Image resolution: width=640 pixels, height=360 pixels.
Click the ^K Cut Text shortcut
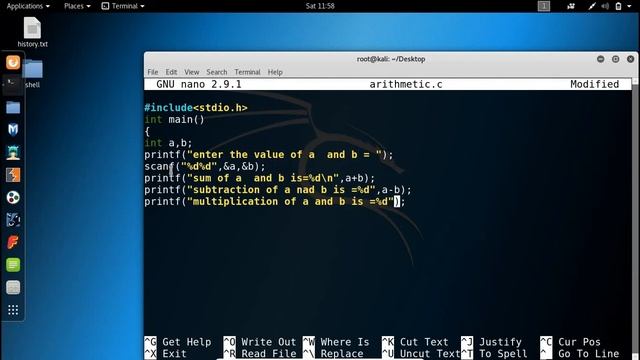[x=415, y=342]
